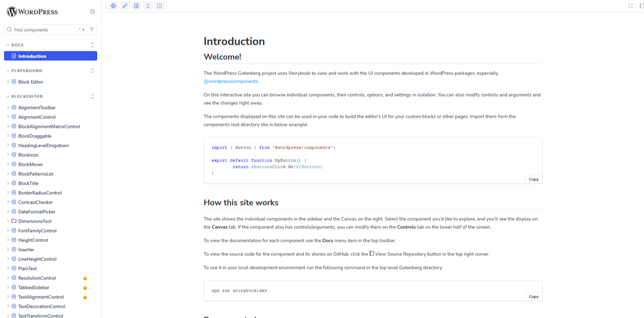This screenshot has height=318, width=644.
Task: Follow the @wordpress/components link
Action: pos(231,81)
